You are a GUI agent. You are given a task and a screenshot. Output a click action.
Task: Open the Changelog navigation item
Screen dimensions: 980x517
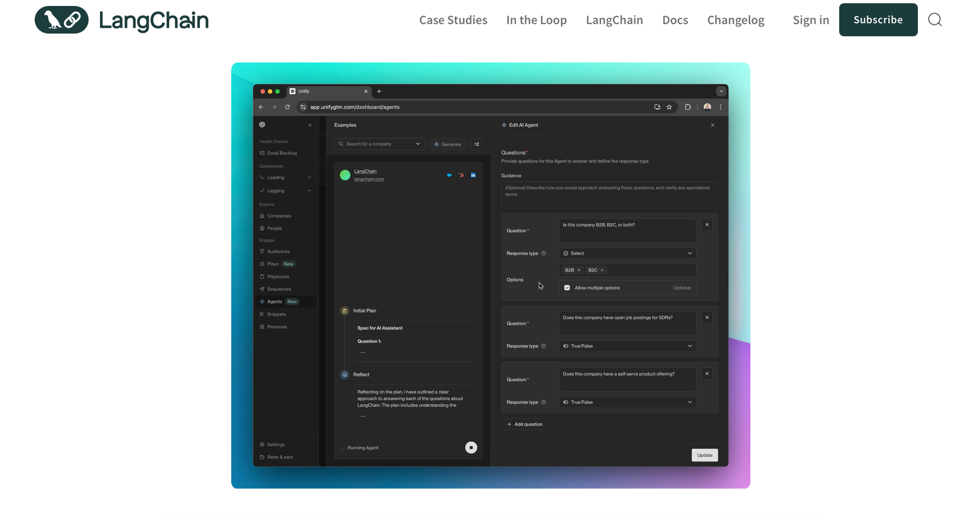coord(735,20)
